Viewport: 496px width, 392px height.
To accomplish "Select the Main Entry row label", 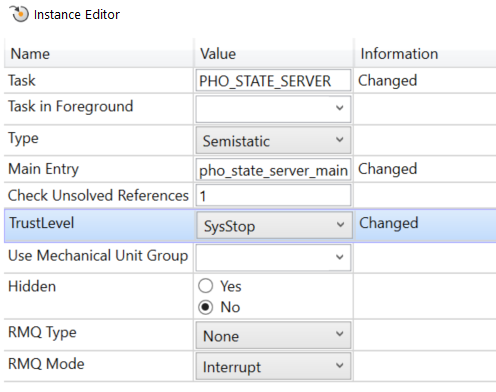I will point(43,169).
